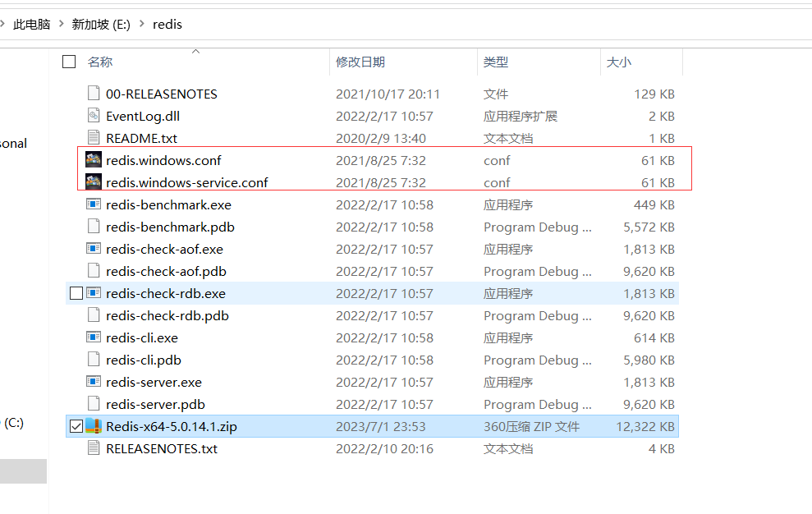Click the EventLog.dll file icon
Image resolution: width=812 pixels, height=514 pixels.
[94, 115]
